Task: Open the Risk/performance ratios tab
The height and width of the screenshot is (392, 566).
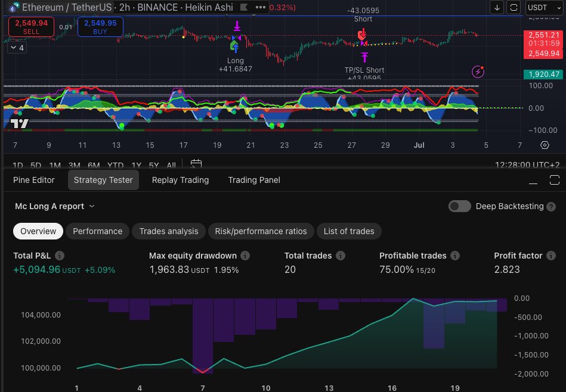Action: [x=261, y=231]
